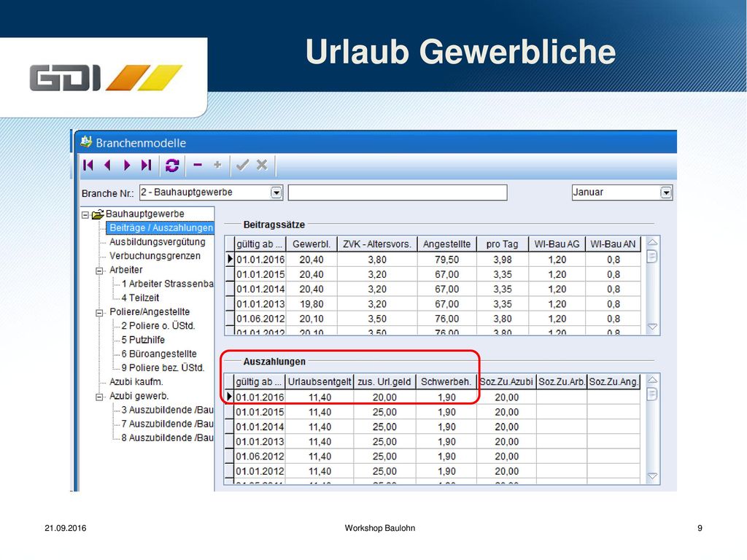Screen dimensions: 747x560
Task: Click Angestellte column header
Action: tap(447, 244)
